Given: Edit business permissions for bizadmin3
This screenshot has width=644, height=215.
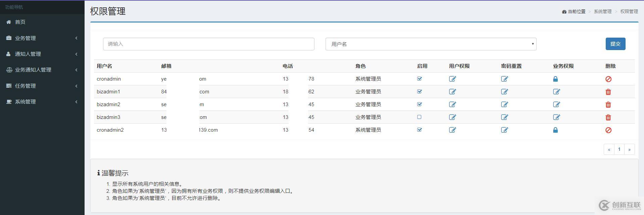Looking at the screenshot, I should [556, 117].
